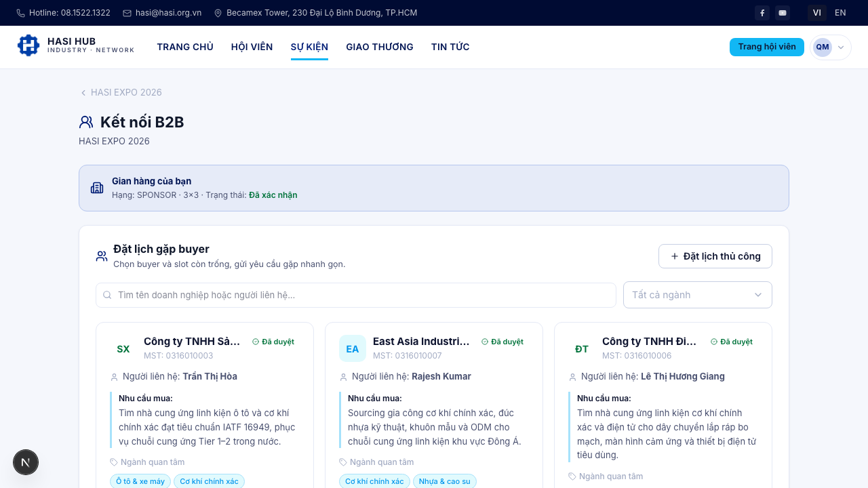Expand the user account menu chevron
Image resolution: width=868 pixels, height=488 pixels.
[841, 47]
